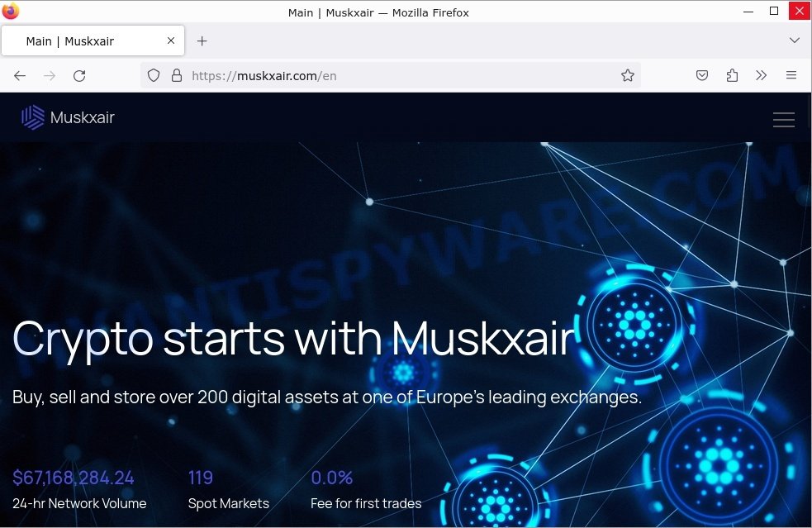Click the Muskxair brand name link
The image size is (812, 528).
(83, 117)
